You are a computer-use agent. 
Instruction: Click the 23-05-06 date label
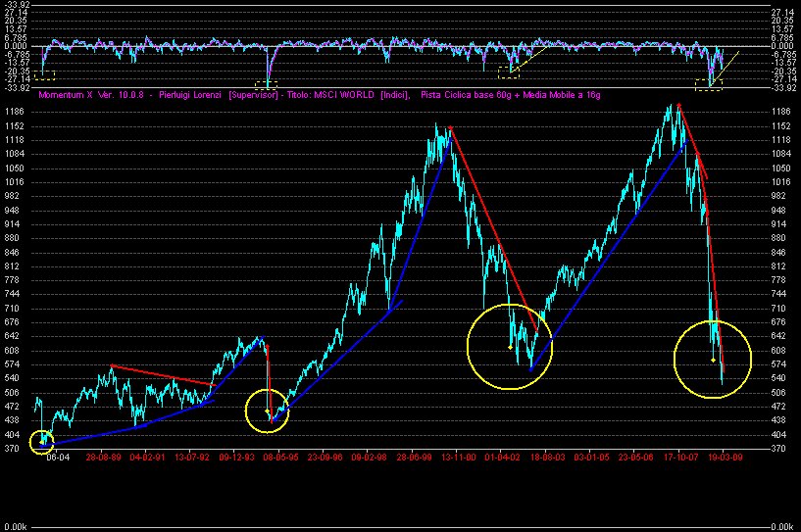[635, 457]
